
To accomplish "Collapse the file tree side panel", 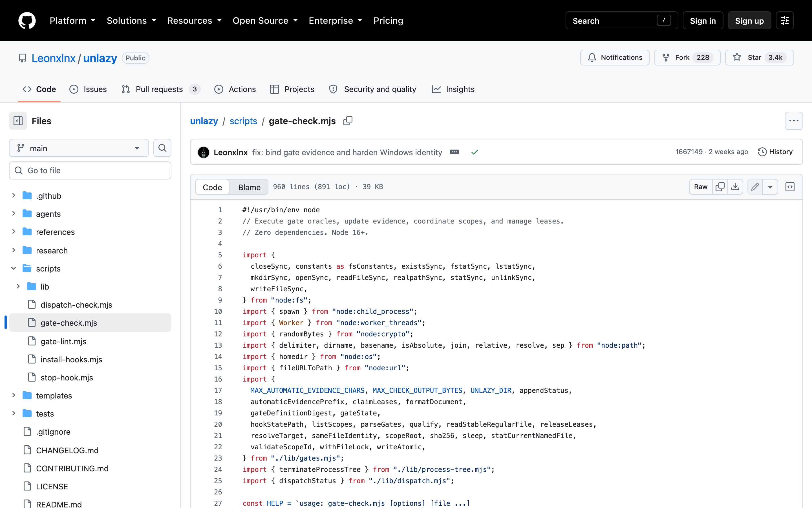I will pyautogui.click(x=18, y=121).
